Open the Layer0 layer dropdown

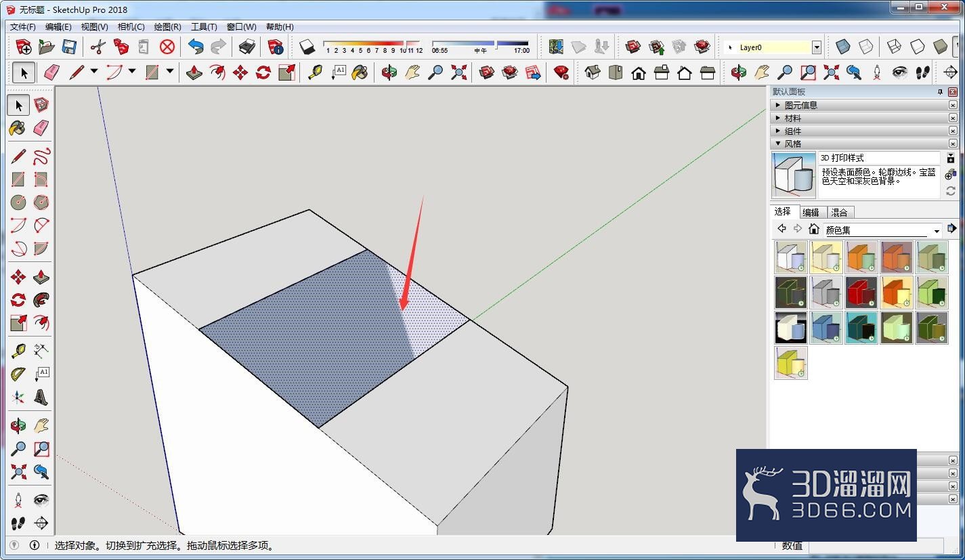click(x=817, y=47)
